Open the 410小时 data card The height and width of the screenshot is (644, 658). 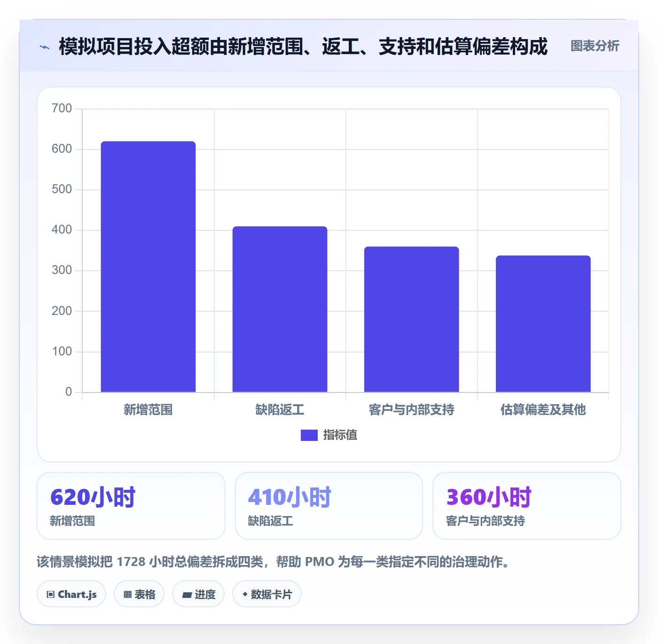(x=329, y=506)
